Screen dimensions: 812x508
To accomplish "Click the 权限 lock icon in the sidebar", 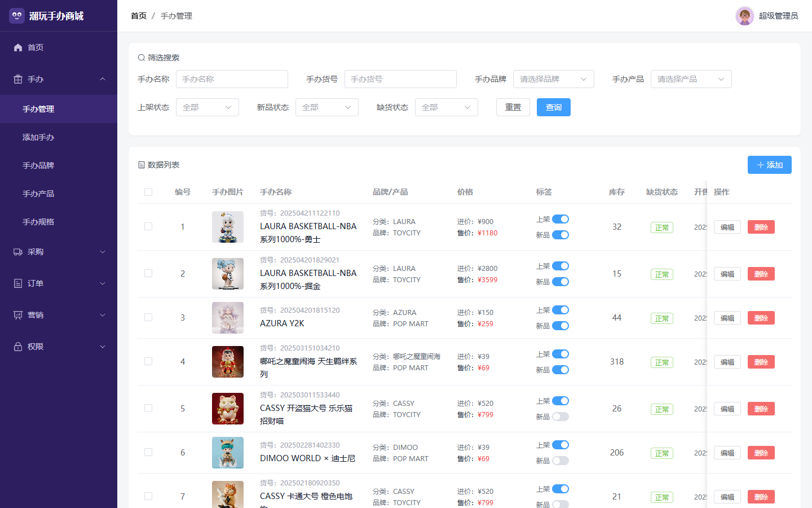I will point(18,347).
